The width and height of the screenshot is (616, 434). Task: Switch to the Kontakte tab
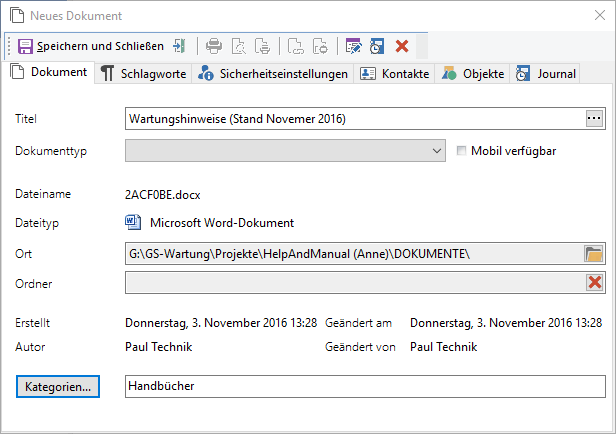pos(394,74)
